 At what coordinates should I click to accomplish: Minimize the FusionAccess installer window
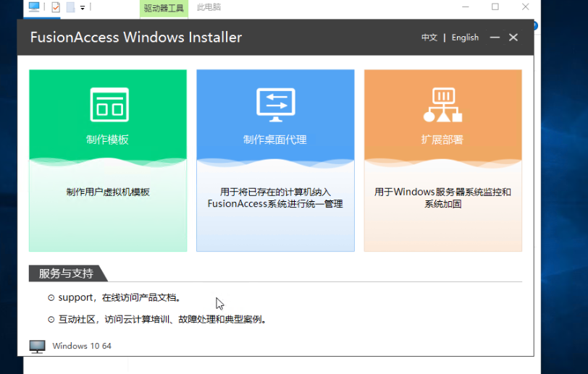tap(495, 37)
